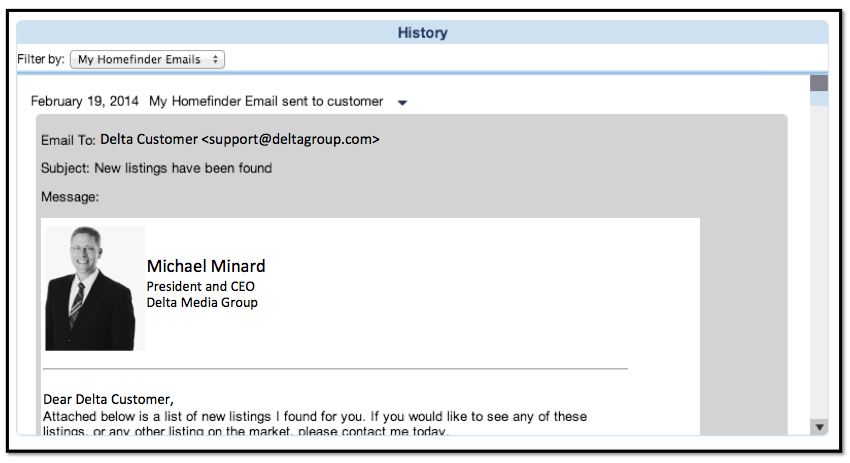The image size is (850, 463).
Task: Click the History panel title
Action: 422,33
